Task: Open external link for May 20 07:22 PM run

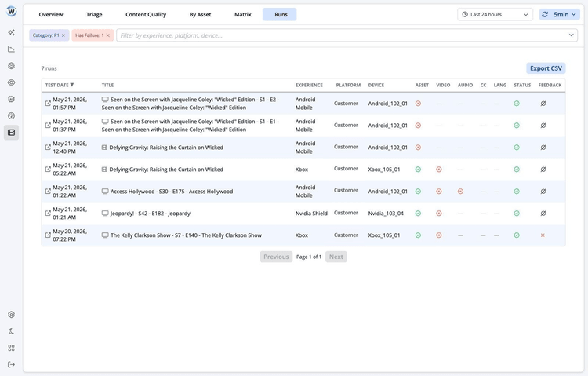Action: pos(48,235)
